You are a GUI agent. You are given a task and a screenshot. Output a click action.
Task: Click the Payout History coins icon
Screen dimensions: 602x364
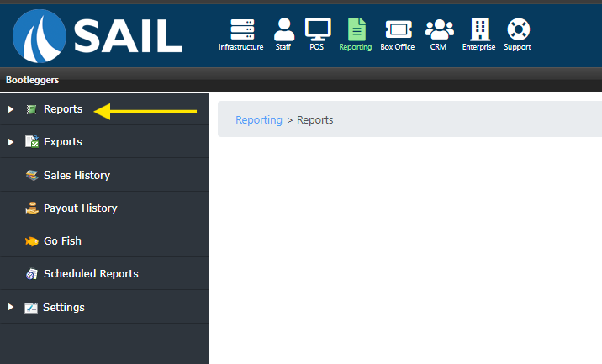tap(32, 208)
